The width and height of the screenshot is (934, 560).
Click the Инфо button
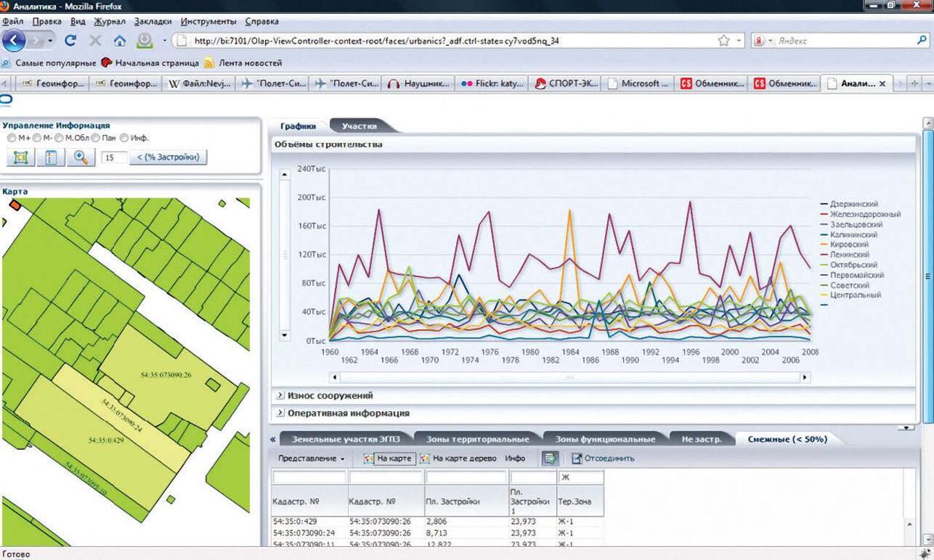click(x=515, y=459)
